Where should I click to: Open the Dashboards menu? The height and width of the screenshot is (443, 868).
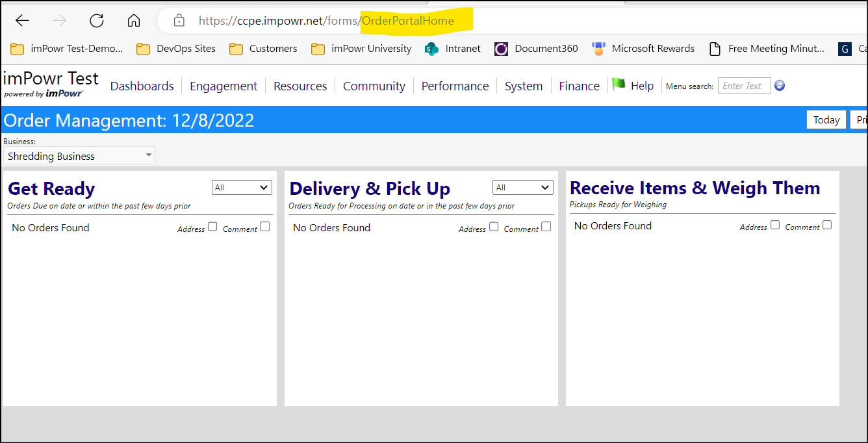(x=142, y=86)
